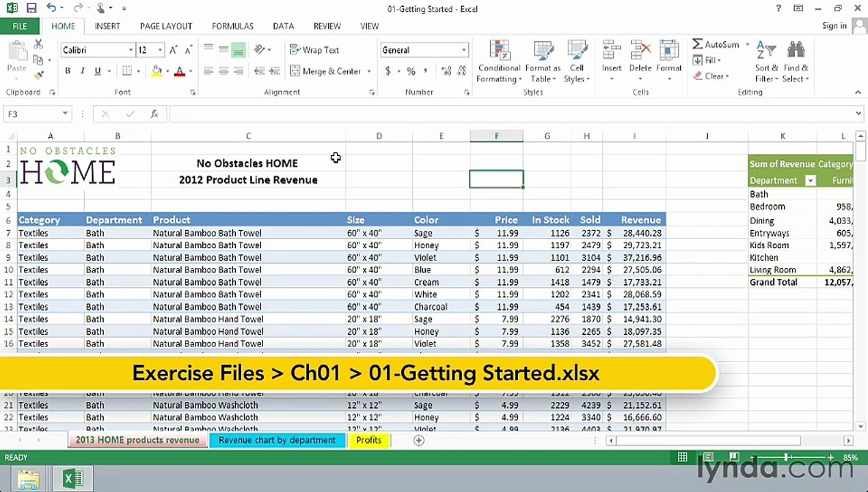Open the General number format dropdown
Viewport: 868px width, 492px height.
pos(463,50)
